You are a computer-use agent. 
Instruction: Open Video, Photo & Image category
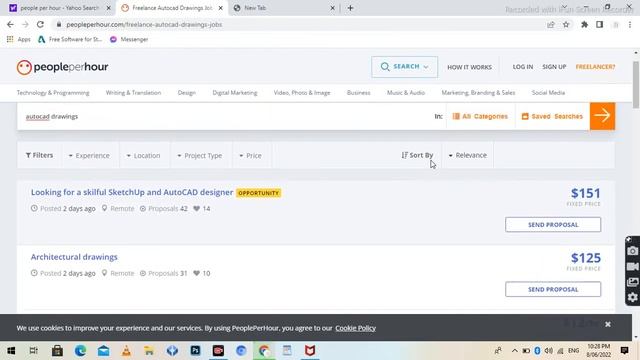302,93
